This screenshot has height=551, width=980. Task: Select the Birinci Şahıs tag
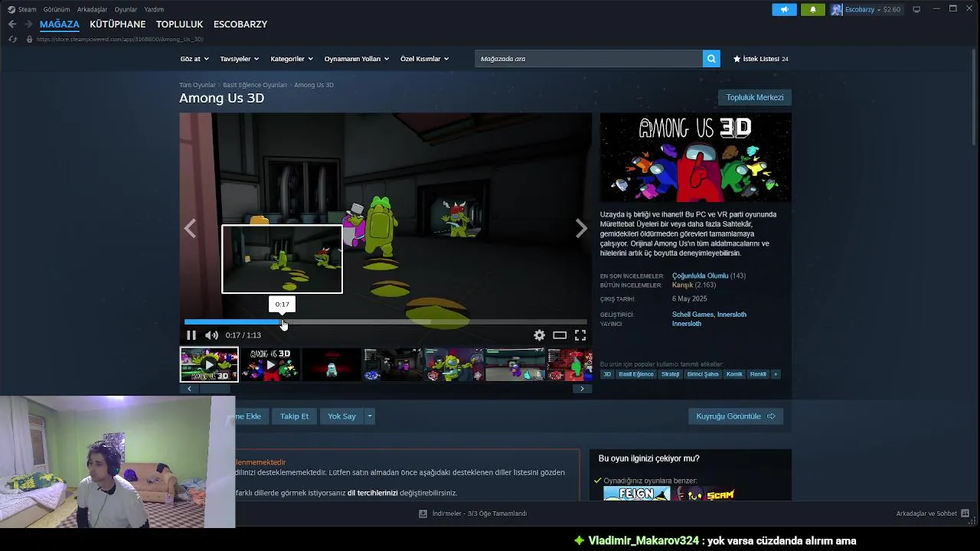coord(703,374)
